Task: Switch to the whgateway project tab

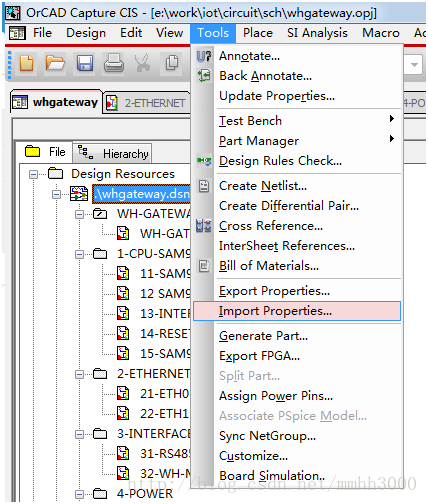Action: pyautogui.click(x=56, y=102)
